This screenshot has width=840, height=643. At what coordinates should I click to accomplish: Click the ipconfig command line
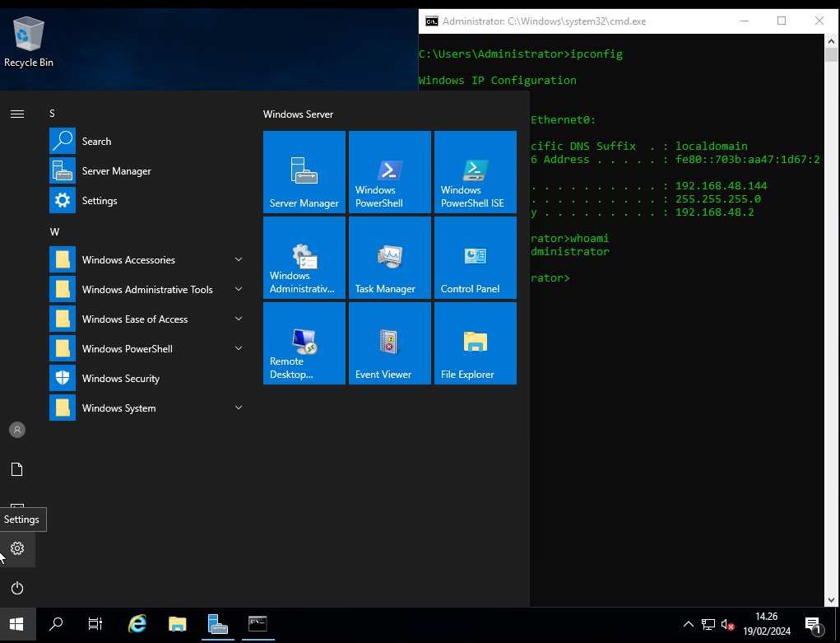coord(521,54)
